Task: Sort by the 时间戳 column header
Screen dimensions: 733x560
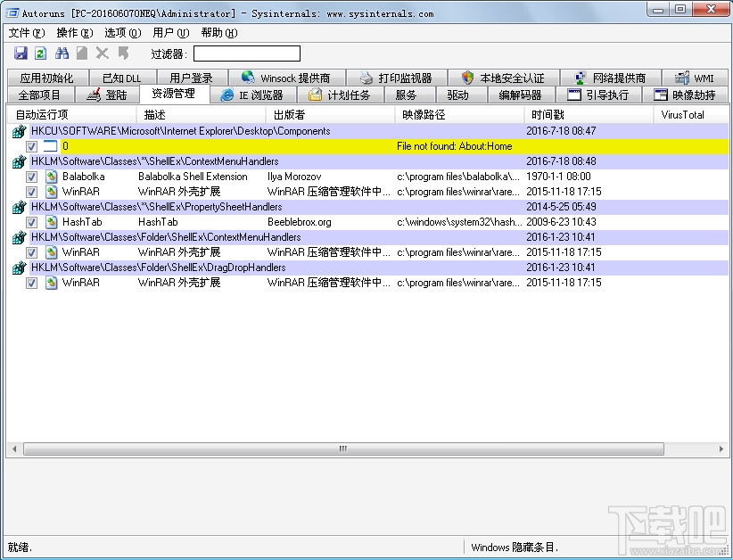Action: [589, 114]
